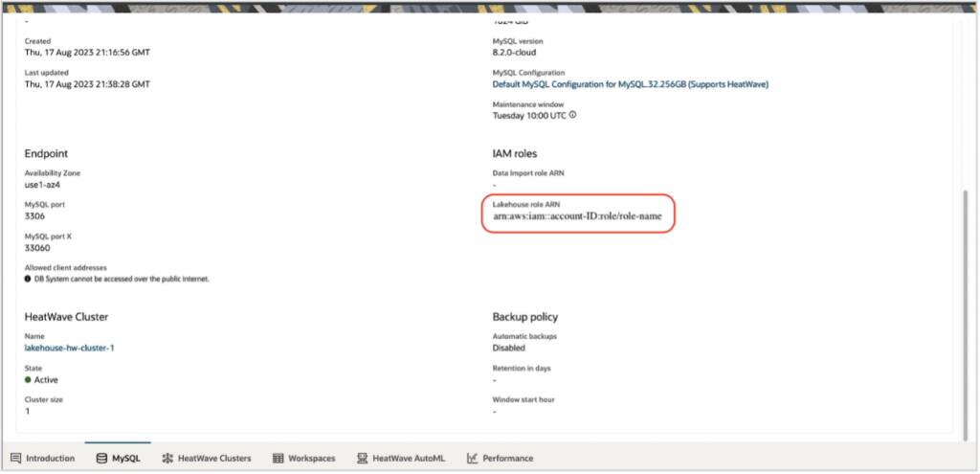Select the Tuesday 10:00 UTC text

click(529, 116)
